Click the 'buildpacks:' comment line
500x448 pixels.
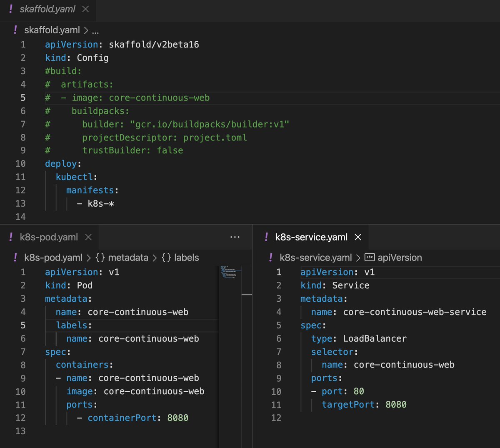click(x=87, y=111)
